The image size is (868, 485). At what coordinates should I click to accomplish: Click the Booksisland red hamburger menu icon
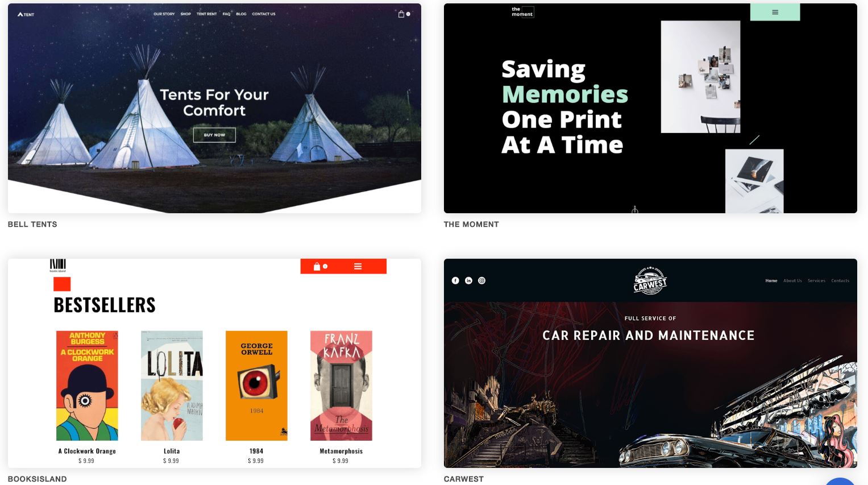click(x=358, y=266)
